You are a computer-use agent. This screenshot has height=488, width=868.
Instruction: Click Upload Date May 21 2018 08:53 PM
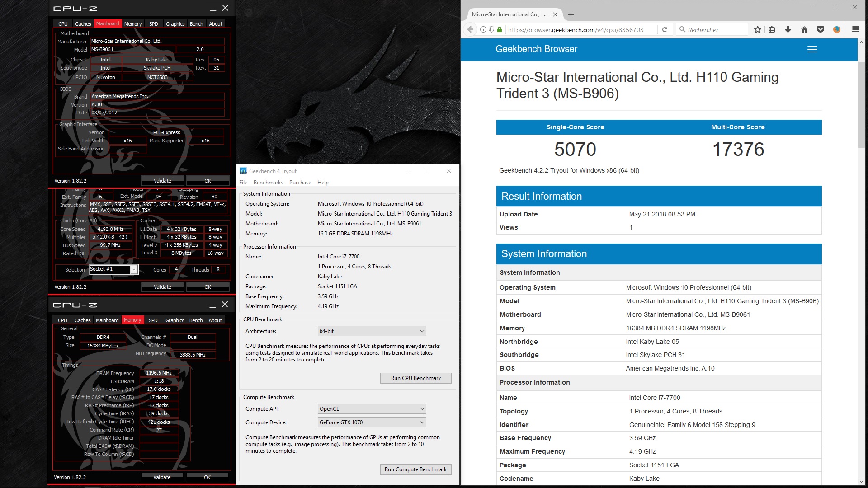662,214
